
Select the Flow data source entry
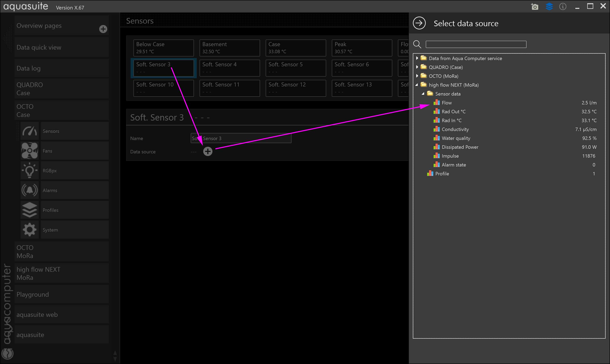point(447,103)
